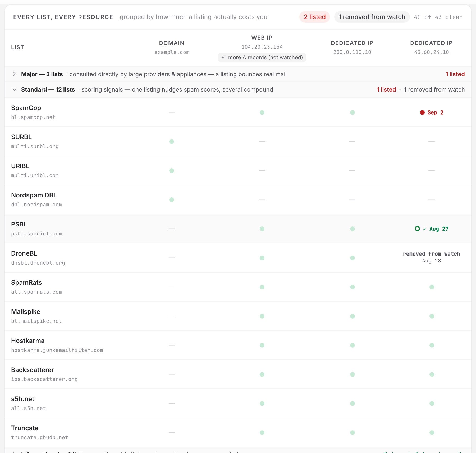
Task: Select the Backscatterer list name
Action: 33,370
